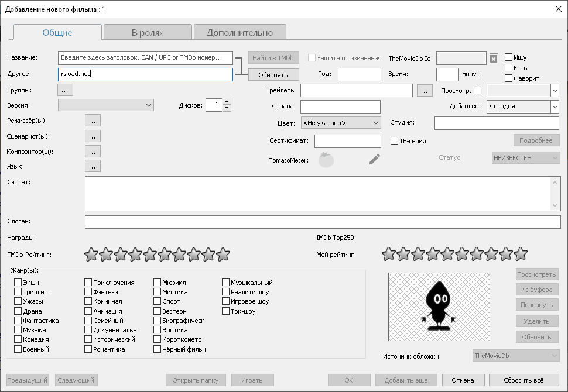Viewport: 568px width, 392px height.
Task: Open the Статус НЕИЗВЕСТЕН dropdown
Action: pyautogui.click(x=526, y=158)
